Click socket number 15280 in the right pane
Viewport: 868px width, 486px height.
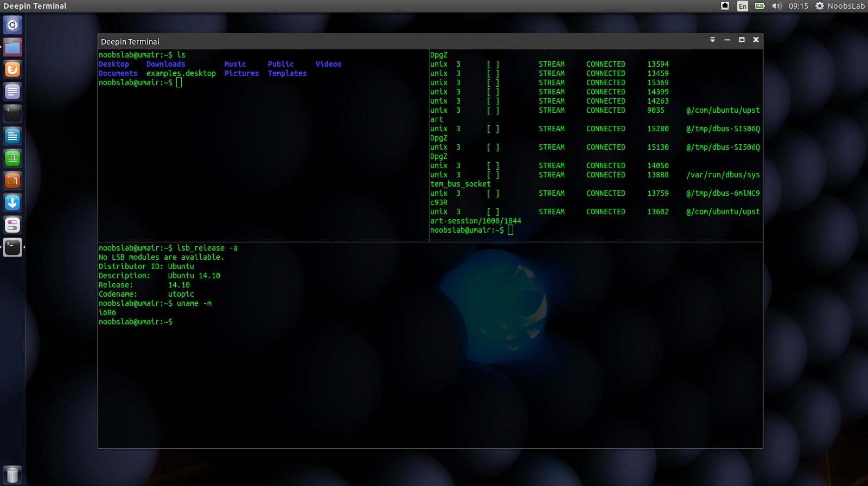[x=658, y=129]
